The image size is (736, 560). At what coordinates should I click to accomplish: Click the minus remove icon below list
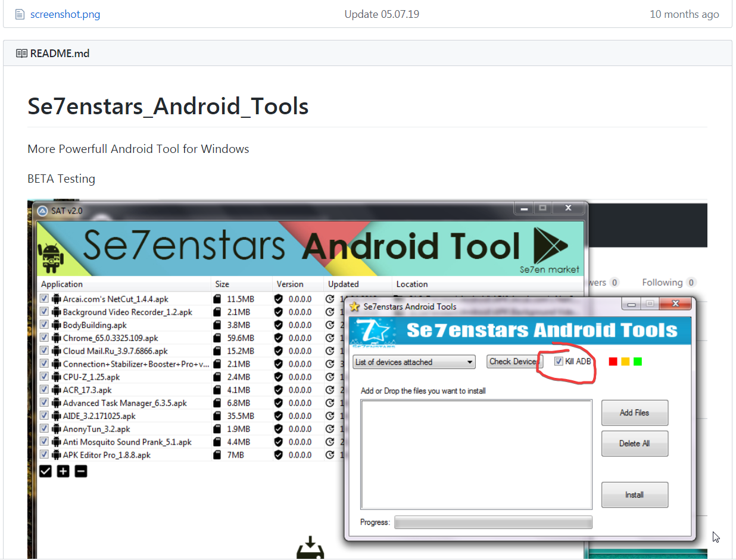pyautogui.click(x=81, y=471)
